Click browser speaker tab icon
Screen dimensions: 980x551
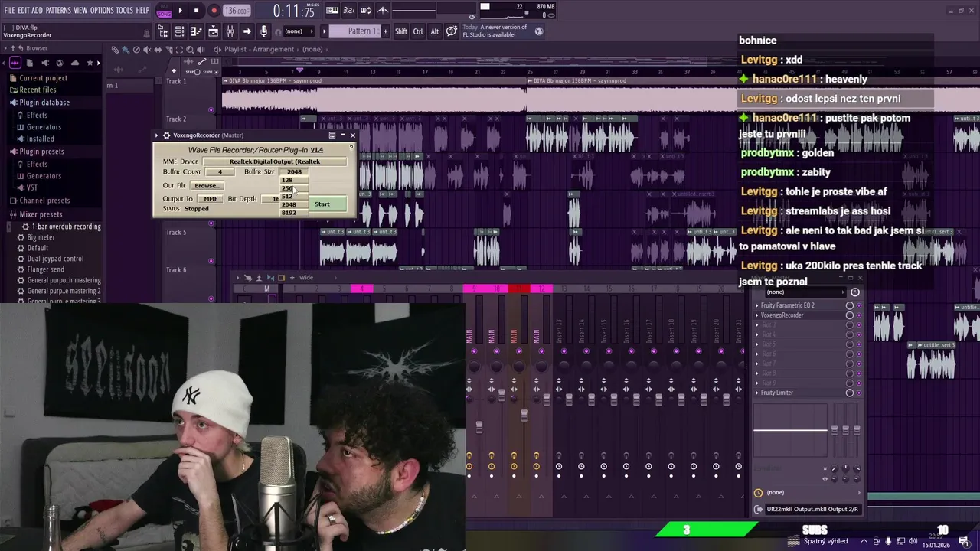pyautogui.click(x=44, y=63)
